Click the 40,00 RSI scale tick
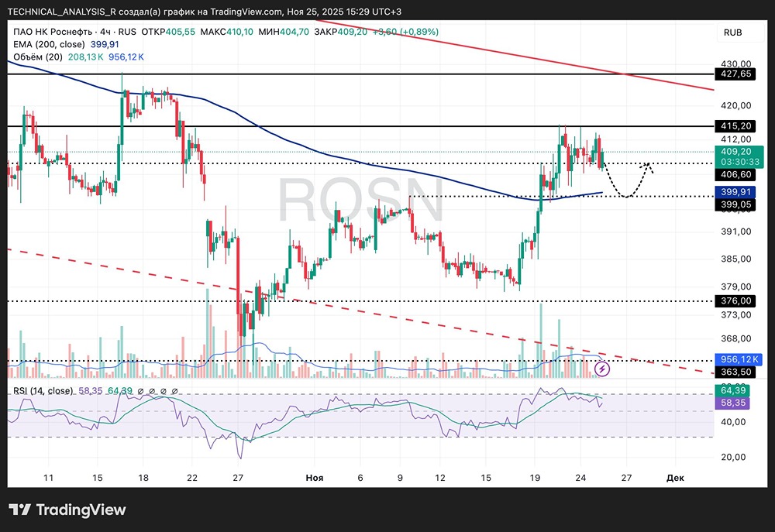Viewport: 775px width, 532px height. 733,422
